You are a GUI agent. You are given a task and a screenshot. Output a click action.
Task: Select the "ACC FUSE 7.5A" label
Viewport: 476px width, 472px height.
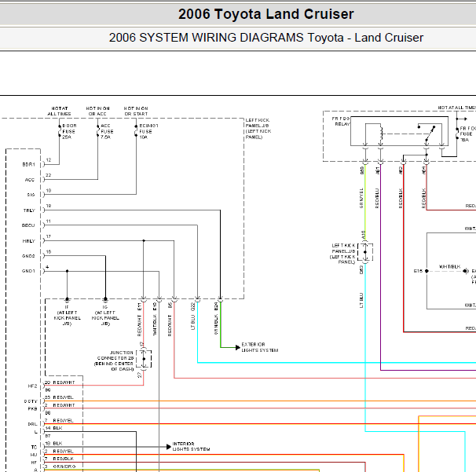click(107, 131)
